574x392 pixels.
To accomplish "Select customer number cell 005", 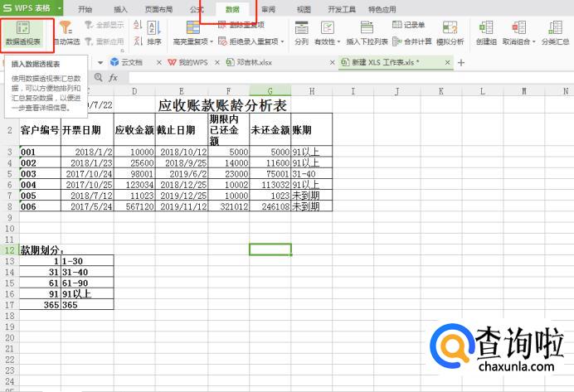I will (x=40, y=196).
